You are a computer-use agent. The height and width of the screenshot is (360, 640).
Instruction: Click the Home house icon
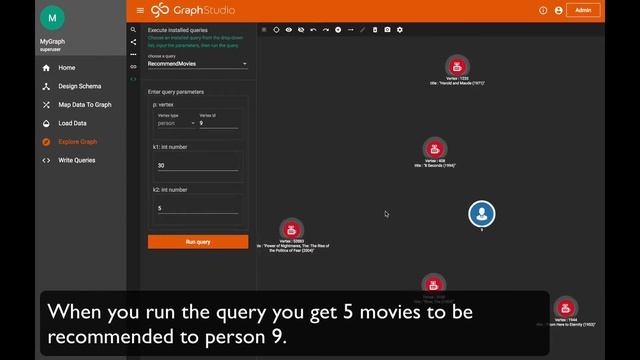coord(46,68)
